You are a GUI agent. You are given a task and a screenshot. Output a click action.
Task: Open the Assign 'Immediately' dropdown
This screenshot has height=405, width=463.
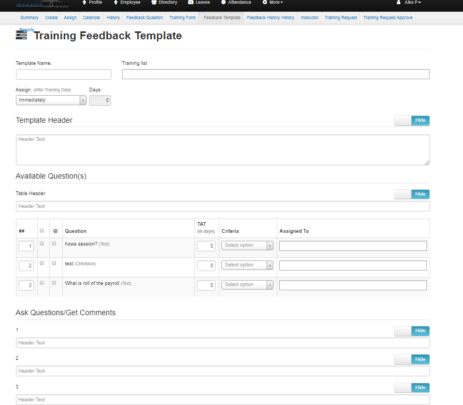pyautogui.click(x=51, y=100)
